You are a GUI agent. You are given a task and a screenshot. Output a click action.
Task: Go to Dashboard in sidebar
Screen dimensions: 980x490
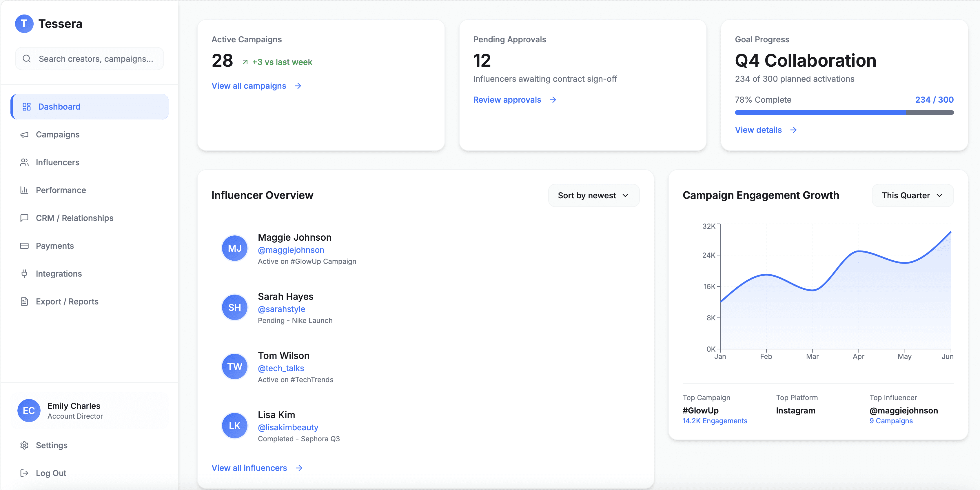pos(90,107)
